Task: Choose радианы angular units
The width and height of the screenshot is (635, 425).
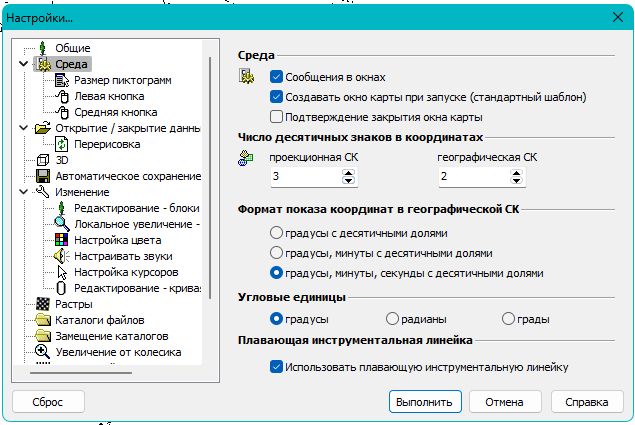Action: click(392, 319)
